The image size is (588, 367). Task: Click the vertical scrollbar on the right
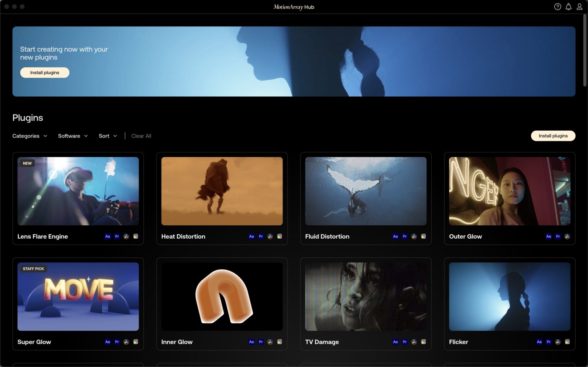click(x=585, y=50)
